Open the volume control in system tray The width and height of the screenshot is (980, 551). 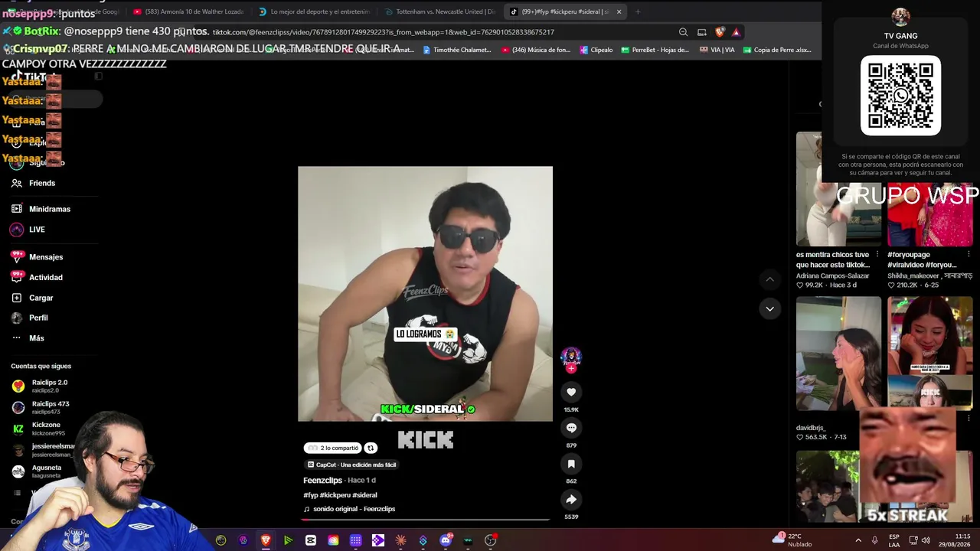926,540
